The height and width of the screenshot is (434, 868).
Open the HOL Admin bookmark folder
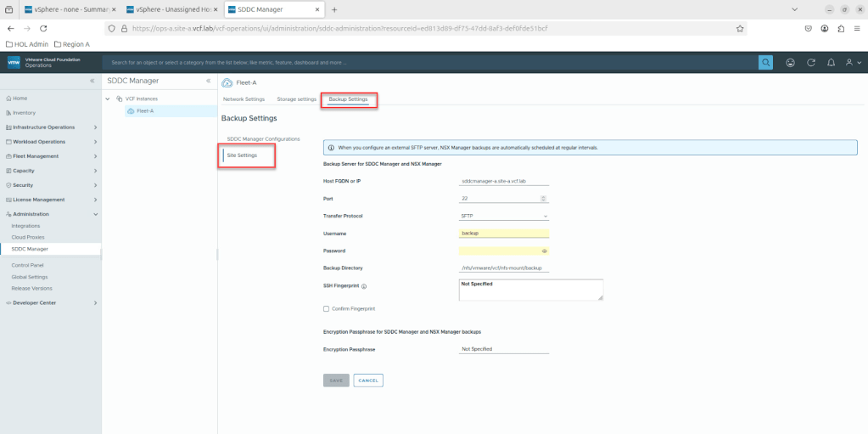(x=27, y=44)
